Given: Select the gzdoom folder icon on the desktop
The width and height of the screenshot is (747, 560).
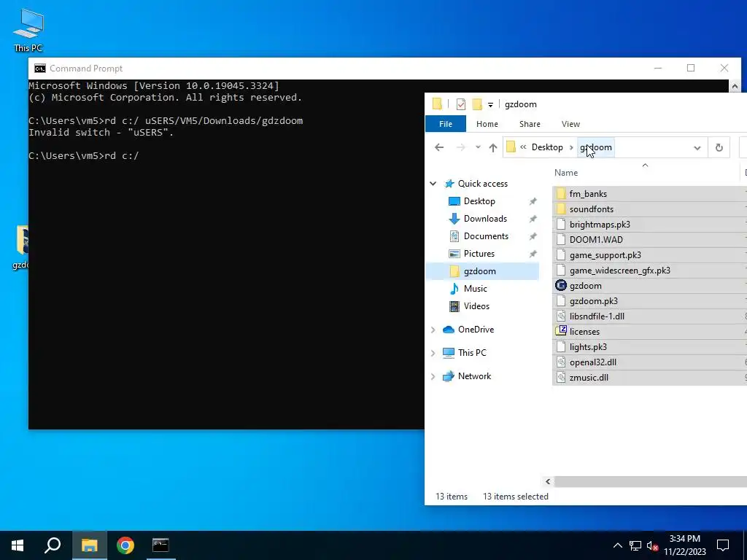Looking at the screenshot, I should point(21,246).
